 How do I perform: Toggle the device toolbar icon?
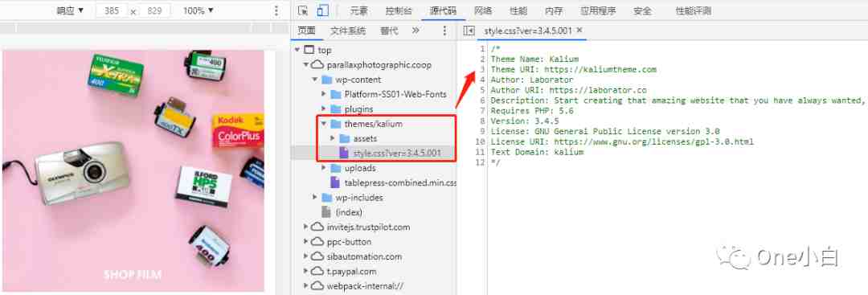pos(322,10)
